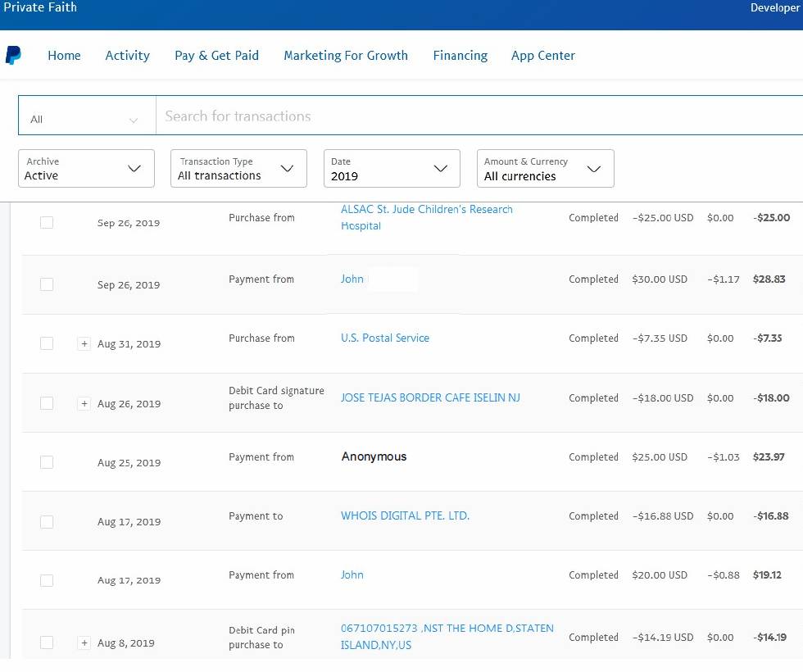This screenshot has height=672, width=803.
Task: Open the Archive Active dropdown
Action: click(86, 169)
